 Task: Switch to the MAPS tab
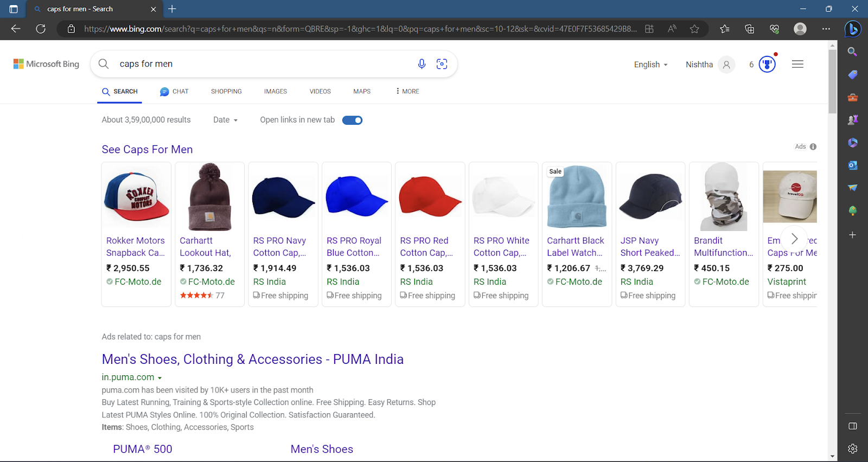[362, 92]
